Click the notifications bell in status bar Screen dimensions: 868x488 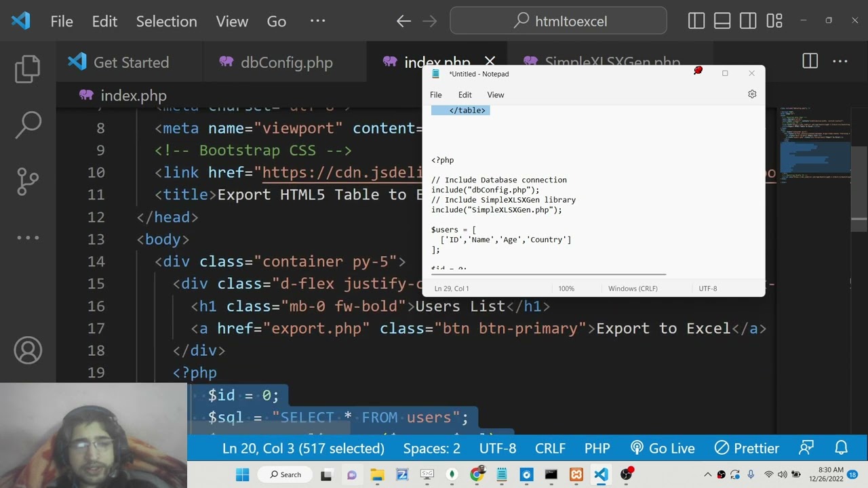coord(842,448)
